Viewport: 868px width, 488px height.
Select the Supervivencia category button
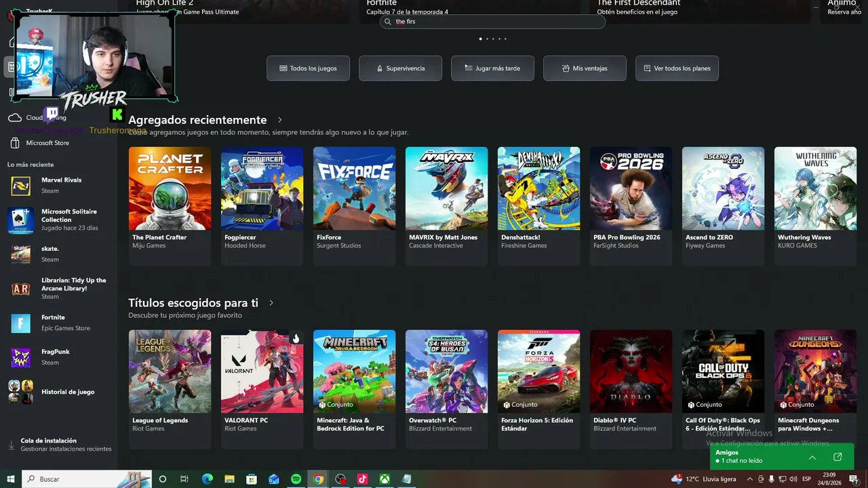[x=400, y=68]
